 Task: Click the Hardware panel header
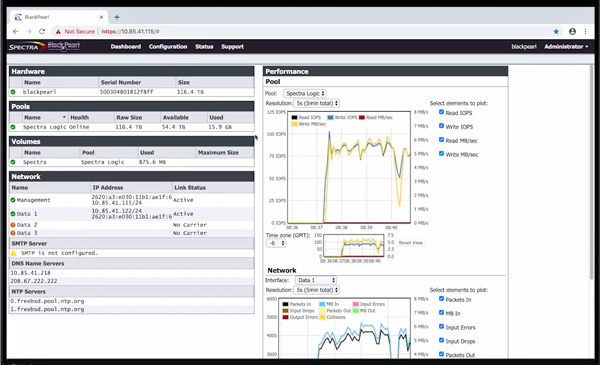click(132, 72)
